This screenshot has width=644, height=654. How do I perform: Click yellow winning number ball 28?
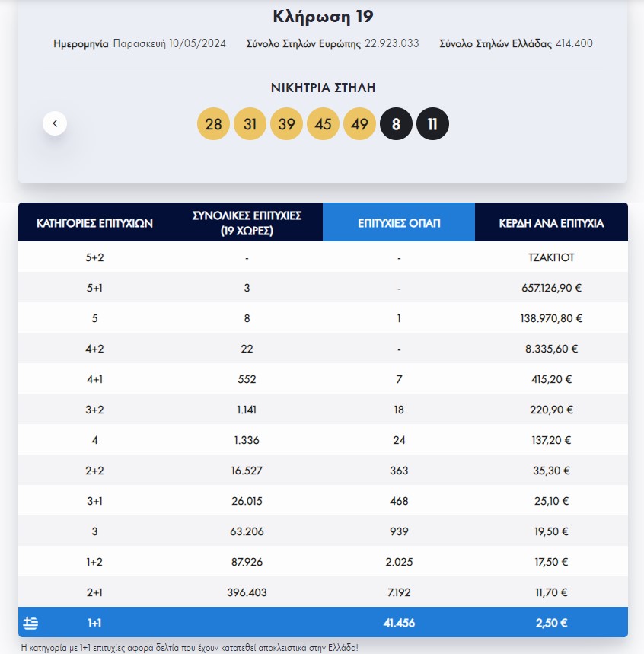coord(213,124)
